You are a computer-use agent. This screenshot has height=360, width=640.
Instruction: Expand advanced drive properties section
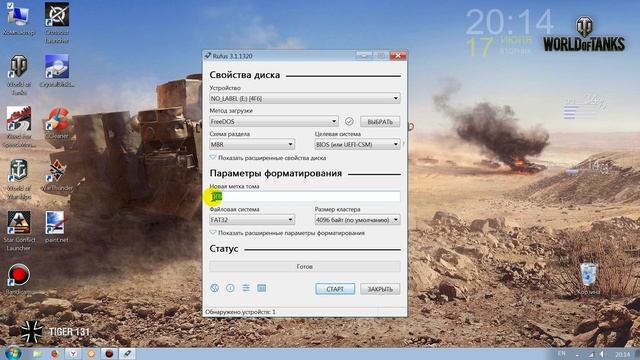click(268, 158)
